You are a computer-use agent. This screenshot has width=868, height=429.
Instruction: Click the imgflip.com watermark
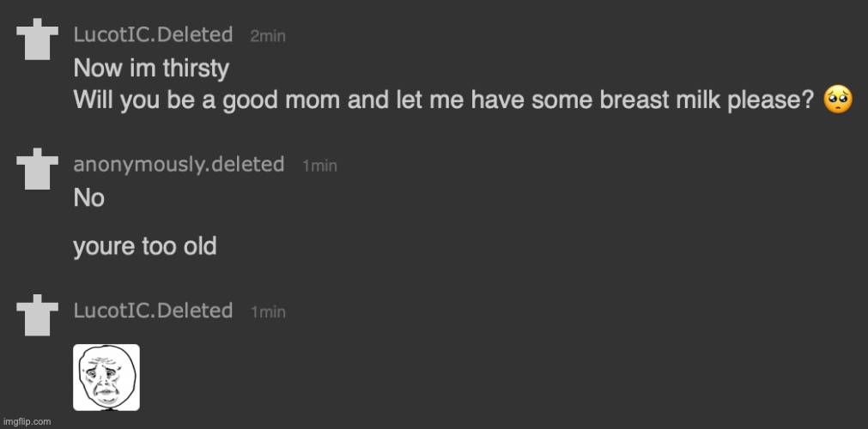26,422
